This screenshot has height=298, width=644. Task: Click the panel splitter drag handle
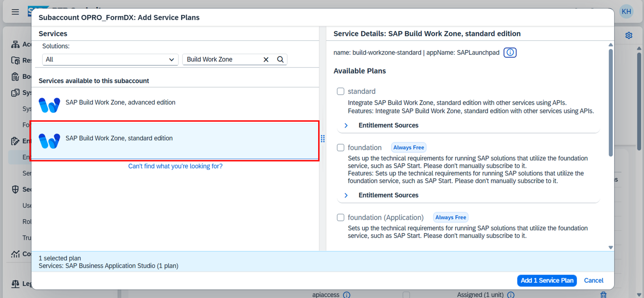pos(323,139)
